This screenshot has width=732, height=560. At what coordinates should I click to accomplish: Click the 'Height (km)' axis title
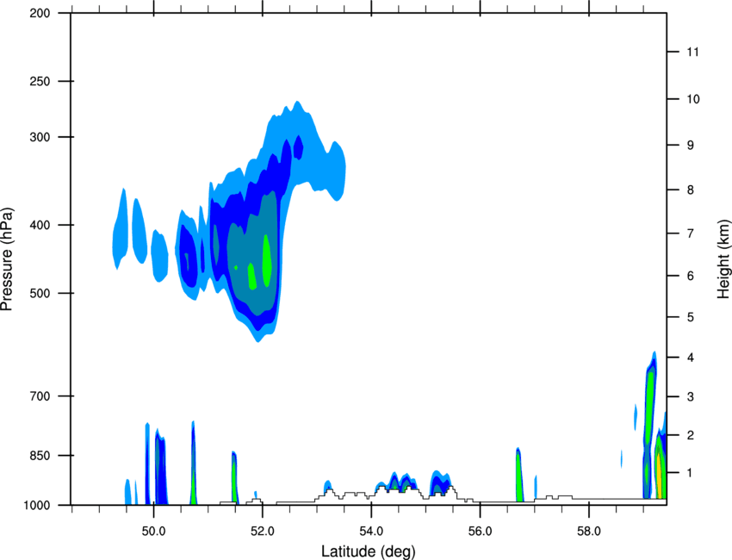tap(723, 258)
